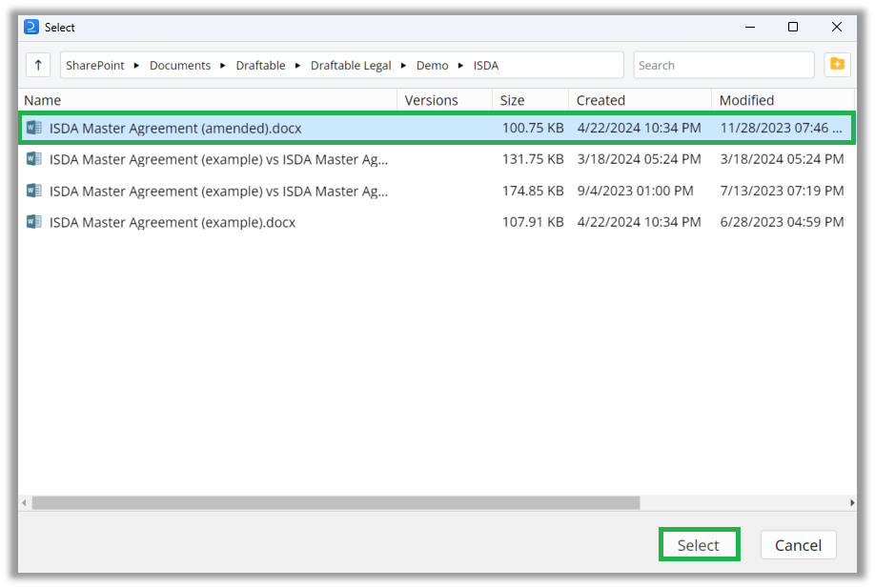
Task: Minimize the Select dialog window
Action: click(x=750, y=27)
